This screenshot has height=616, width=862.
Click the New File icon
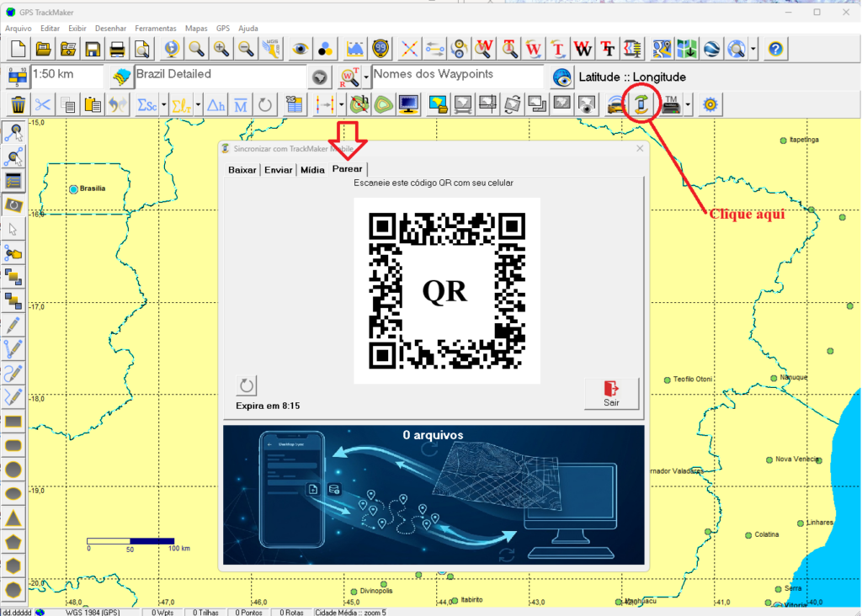tap(19, 49)
